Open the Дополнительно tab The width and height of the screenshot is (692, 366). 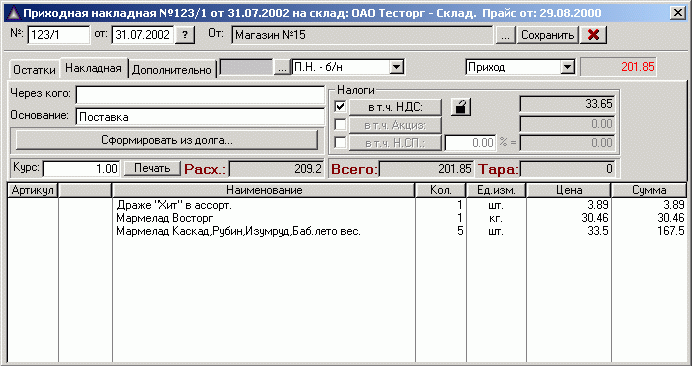click(172, 70)
